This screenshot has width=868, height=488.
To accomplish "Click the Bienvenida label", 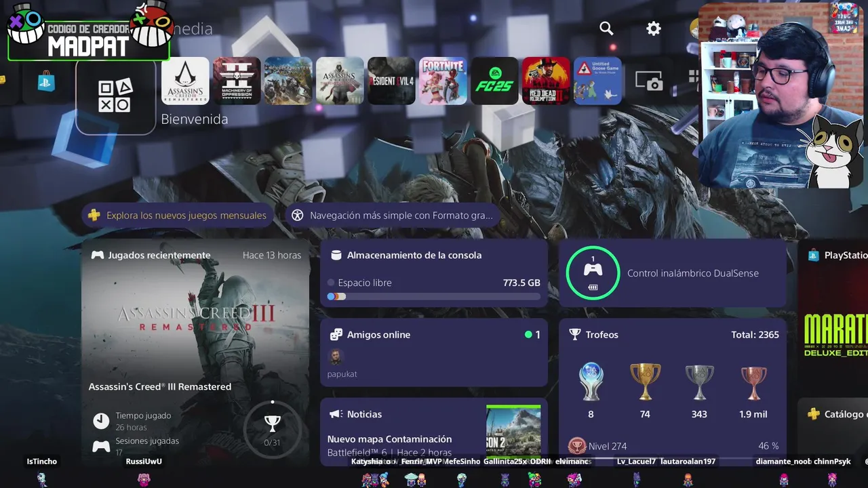I will pyautogui.click(x=195, y=119).
